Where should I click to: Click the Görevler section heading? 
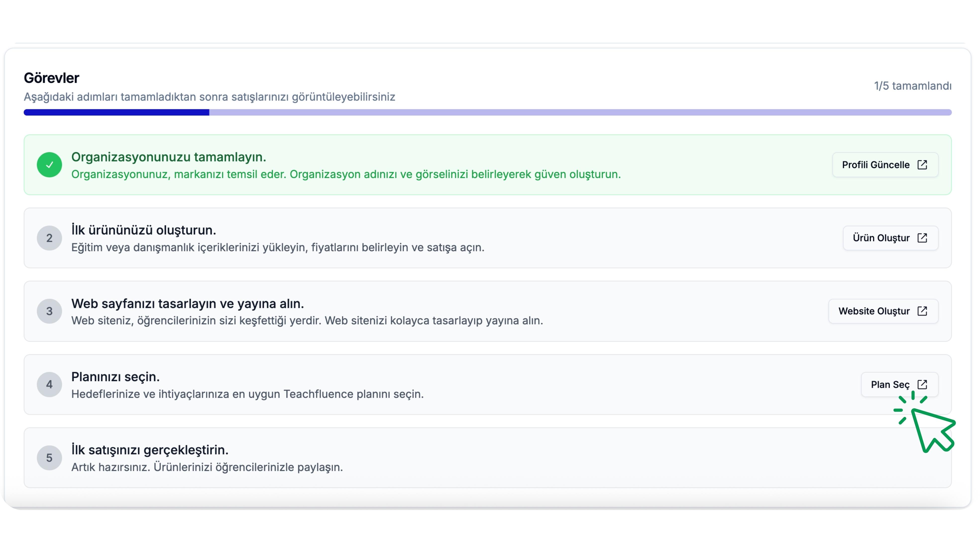(51, 78)
